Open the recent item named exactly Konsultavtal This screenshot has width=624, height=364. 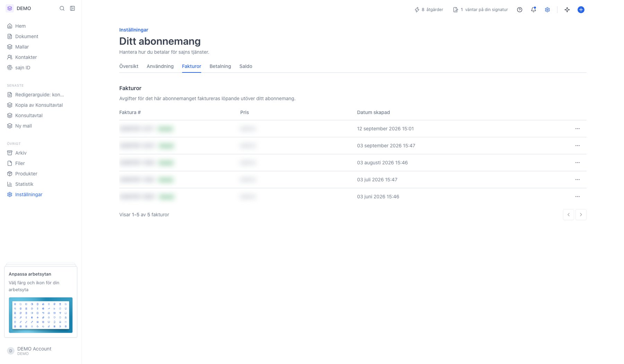(41, 115)
